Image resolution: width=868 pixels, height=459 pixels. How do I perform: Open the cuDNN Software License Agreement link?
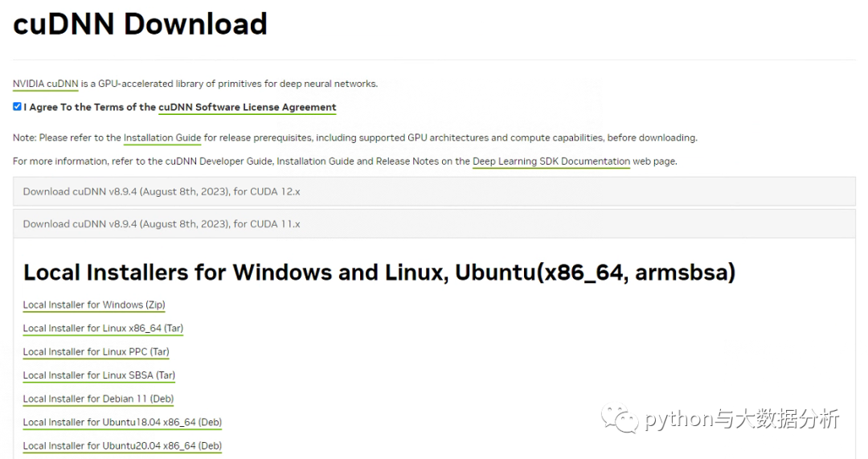248,107
